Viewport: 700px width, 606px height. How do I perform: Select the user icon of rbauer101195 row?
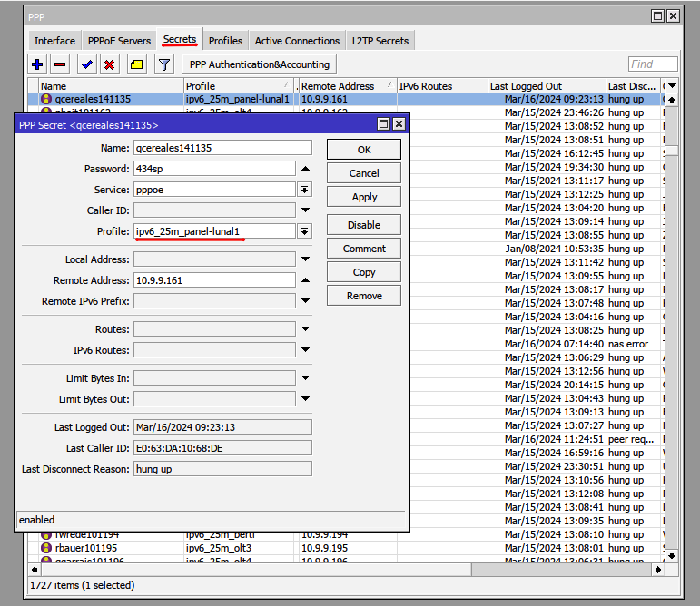point(46,548)
